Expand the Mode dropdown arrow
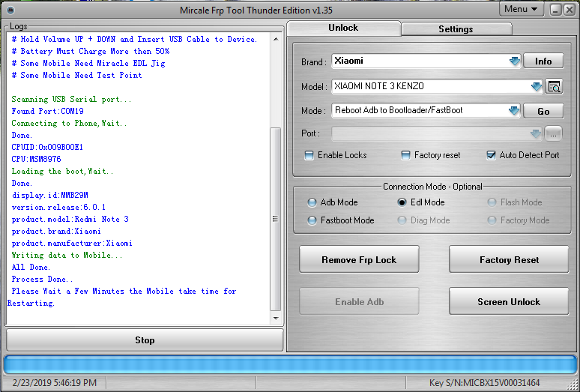Screen dimensions: 580x392 (x=514, y=111)
